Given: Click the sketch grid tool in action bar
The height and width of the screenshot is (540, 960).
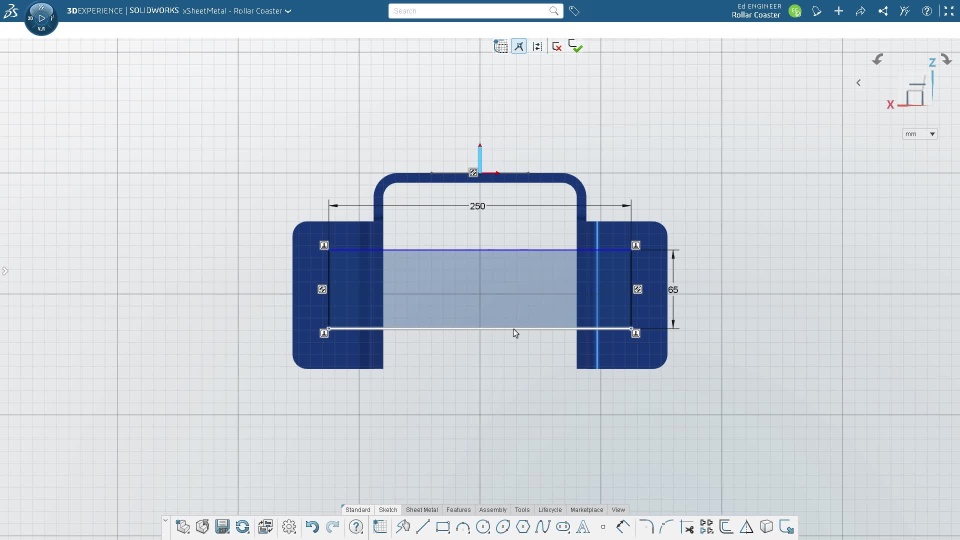Looking at the screenshot, I should click(380, 527).
